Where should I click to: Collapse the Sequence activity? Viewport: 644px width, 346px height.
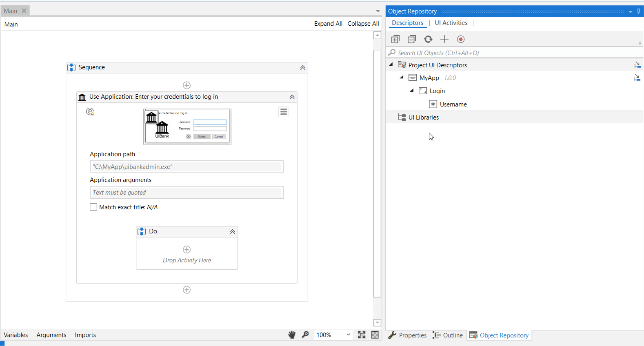[x=303, y=68]
